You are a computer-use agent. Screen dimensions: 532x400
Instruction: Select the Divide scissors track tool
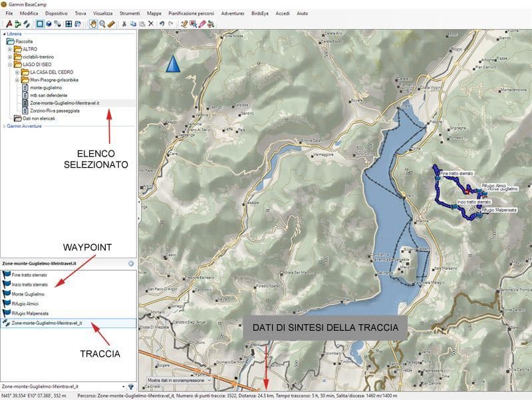tap(211, 24)
